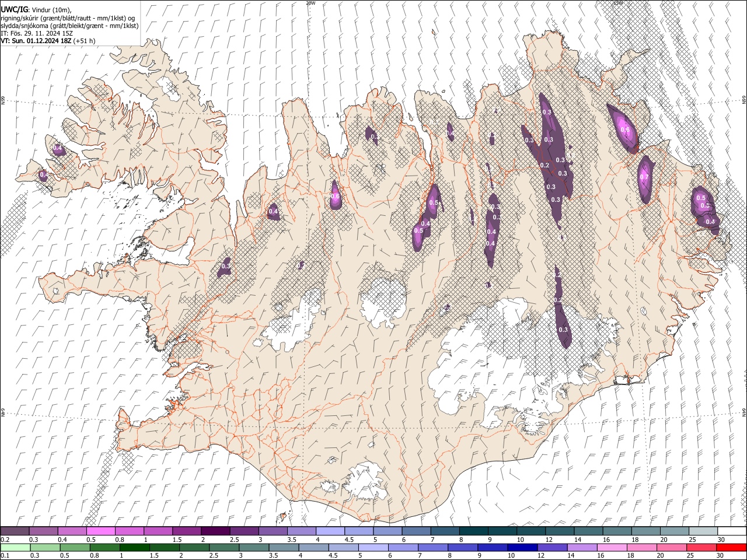Pick the navy blue swatch at 10, lower scale
The height and width of the screenshot is (560, 747).
click(x=522, y=548)
